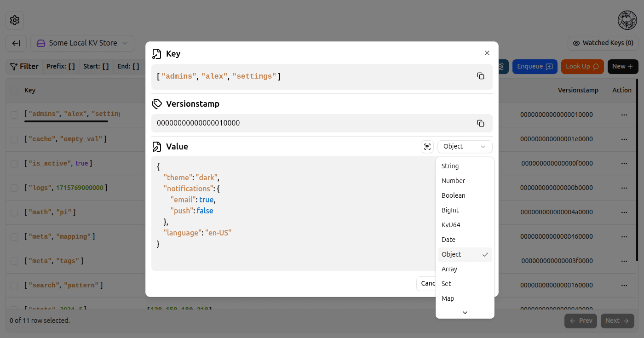Click the format value scan icon

[427, 147]
